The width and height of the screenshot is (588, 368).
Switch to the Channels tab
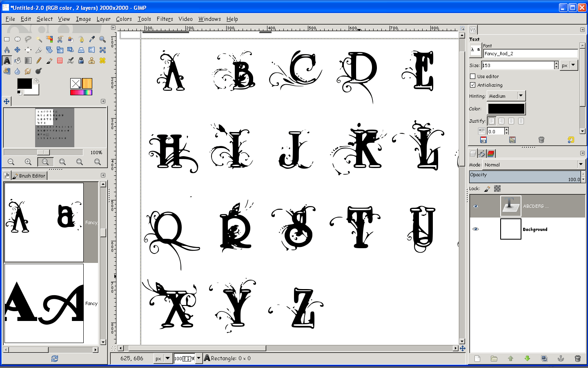(x=491, y=153)
